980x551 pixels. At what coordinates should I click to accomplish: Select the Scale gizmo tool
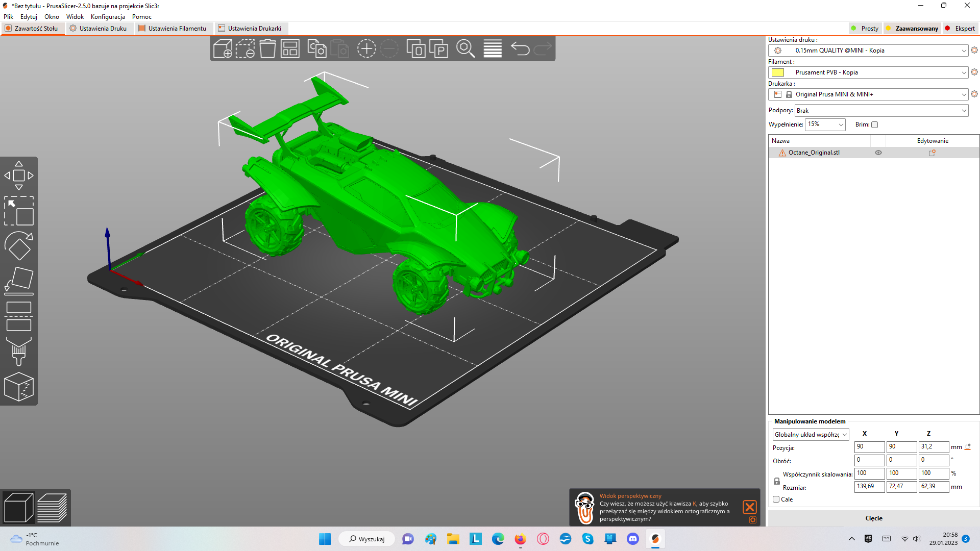(19, 211)
